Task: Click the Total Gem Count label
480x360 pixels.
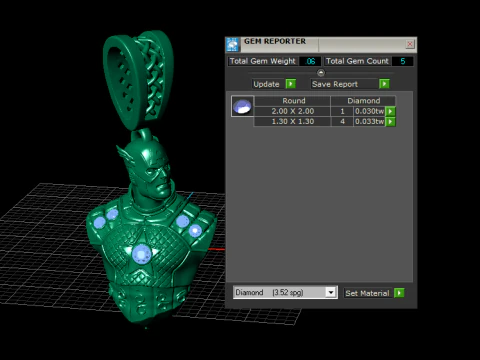Action: pyautogui.click(x=357, y=61)
